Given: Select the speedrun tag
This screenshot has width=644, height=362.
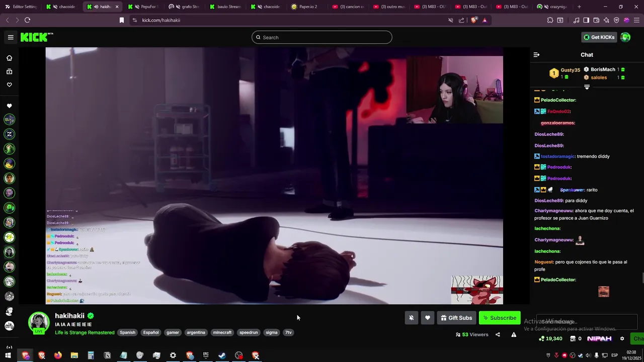Looking at the screenshot, I should click(249, 332).
